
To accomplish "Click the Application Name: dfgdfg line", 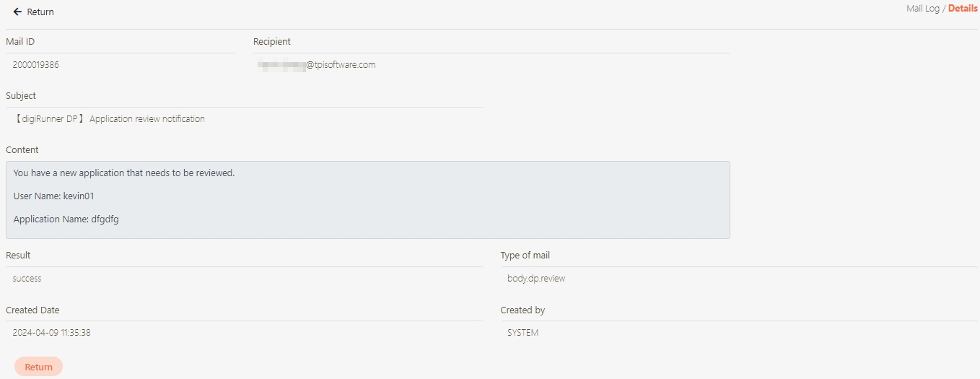I will pyautogui.click(x=66, y=219).
